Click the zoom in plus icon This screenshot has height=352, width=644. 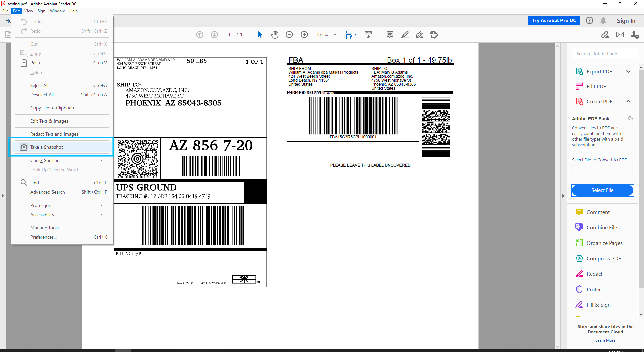pyautogui.click(x=304, y=35)
